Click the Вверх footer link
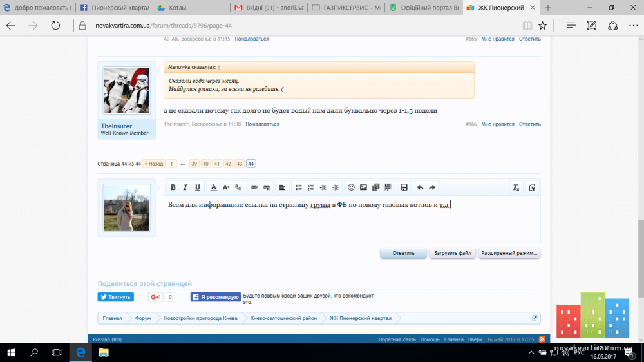644x362 pixels. pos(475,339)
